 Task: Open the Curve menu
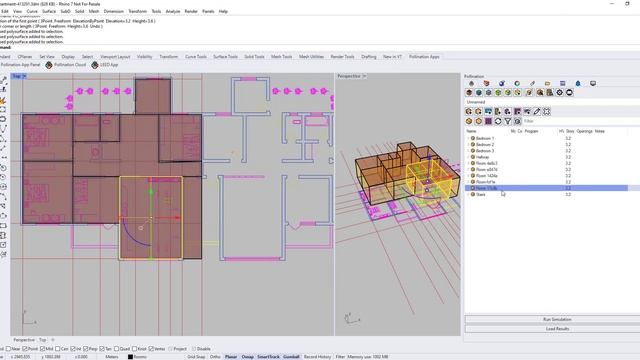point(32,11)
